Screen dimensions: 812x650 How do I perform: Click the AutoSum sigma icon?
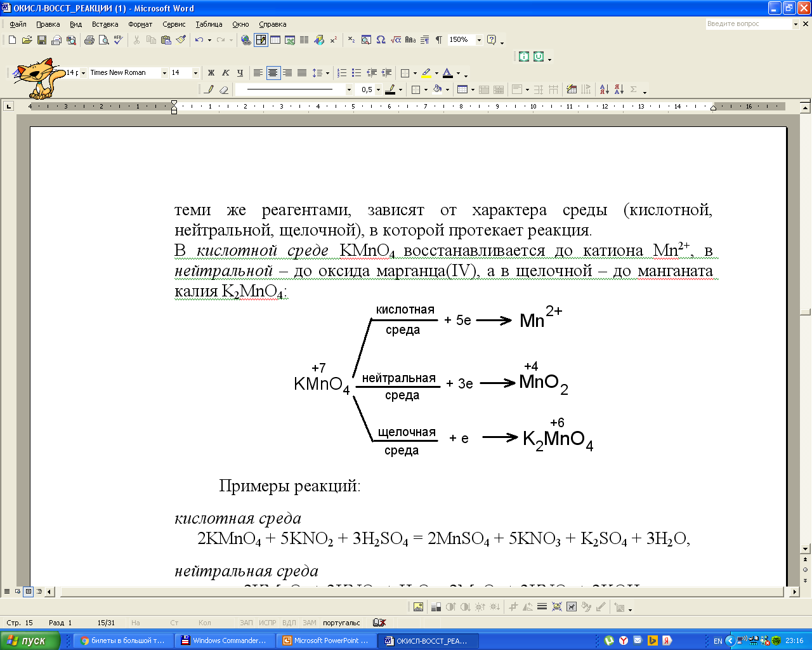[x=634, y=90]
